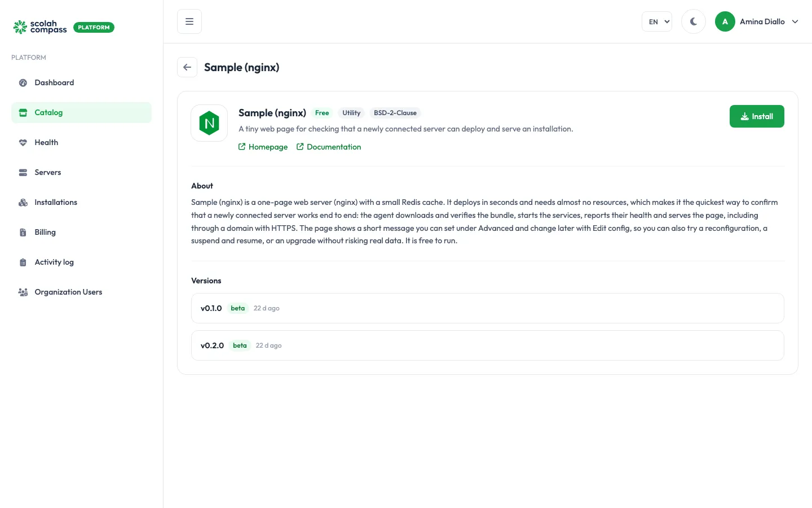This screenshot has height=508, width=812.
Task: Click the PLATFORM badge beside logo
Action: tap(94, 27)
